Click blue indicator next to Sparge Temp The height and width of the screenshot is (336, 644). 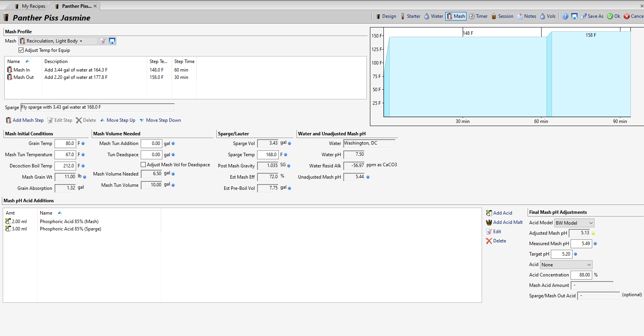[x=286, y=155]
